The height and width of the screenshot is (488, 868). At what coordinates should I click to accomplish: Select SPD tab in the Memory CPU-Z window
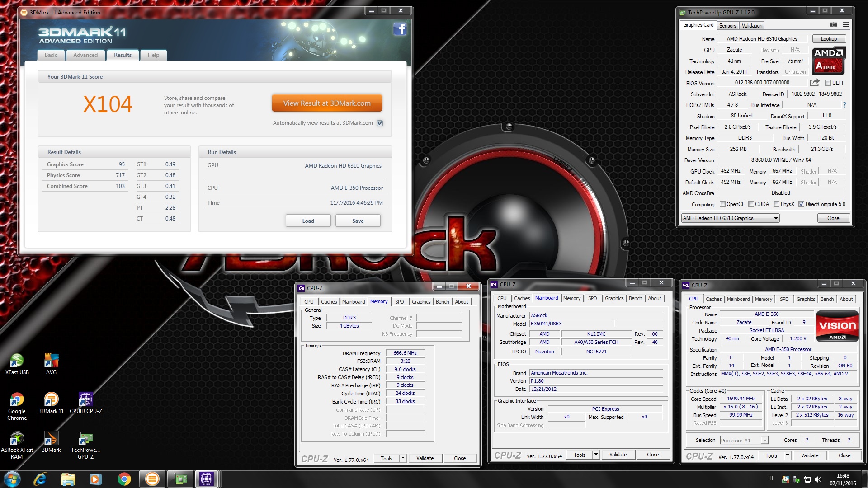click(399, 302)
